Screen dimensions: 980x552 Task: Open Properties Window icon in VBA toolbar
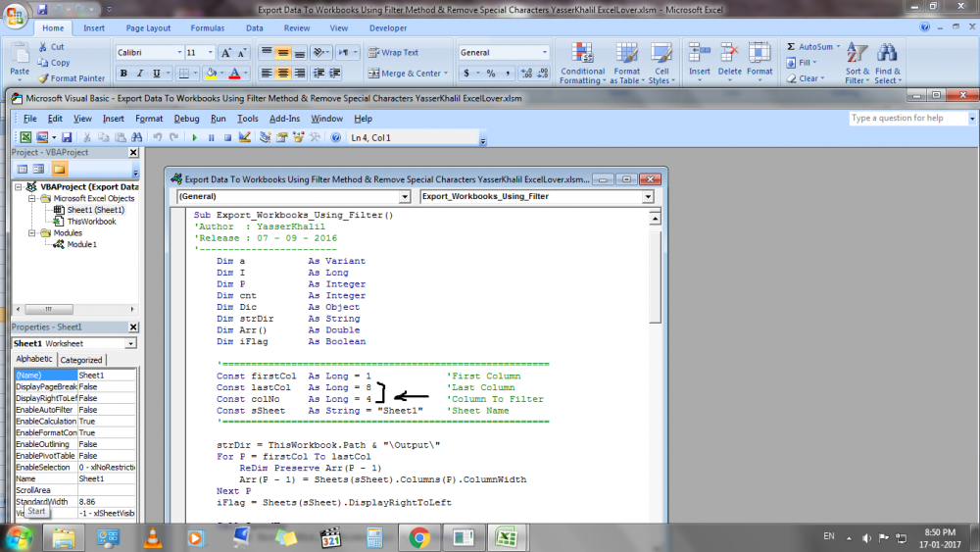tap(282, 137)
